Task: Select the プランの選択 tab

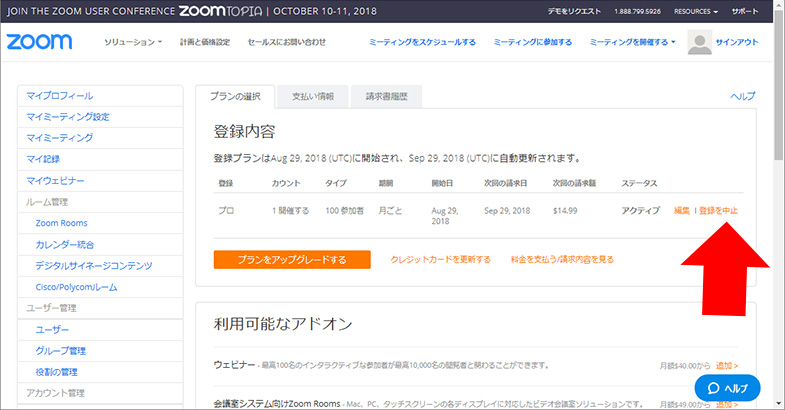Action: click(233, 96)
